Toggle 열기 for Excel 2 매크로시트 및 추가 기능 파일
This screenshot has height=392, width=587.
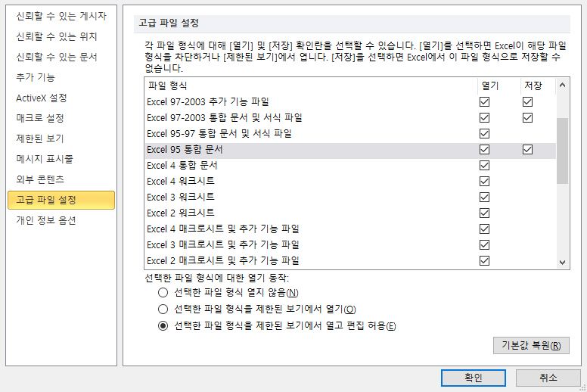484,260
